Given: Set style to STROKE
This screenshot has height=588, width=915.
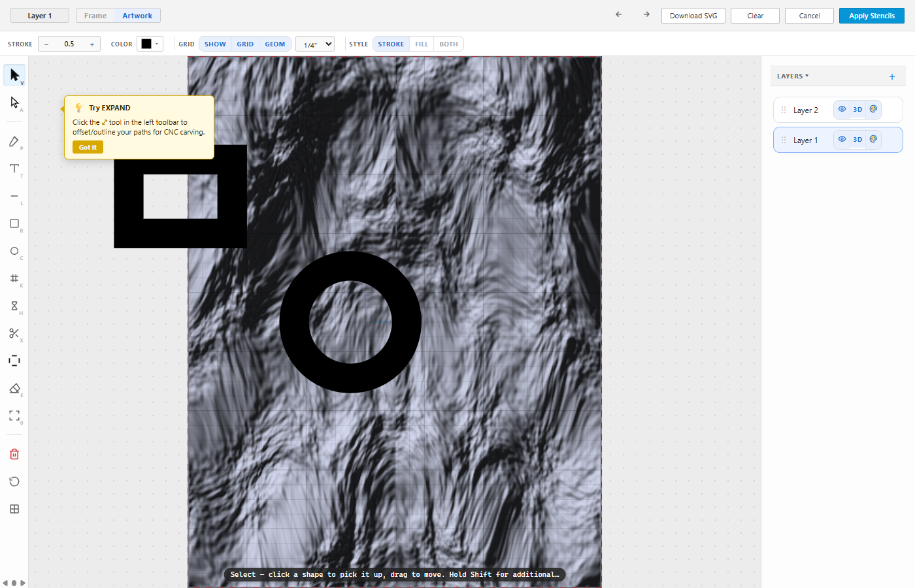Looking at the screenshot, I should pyautogui.click(x=391, y=44).
